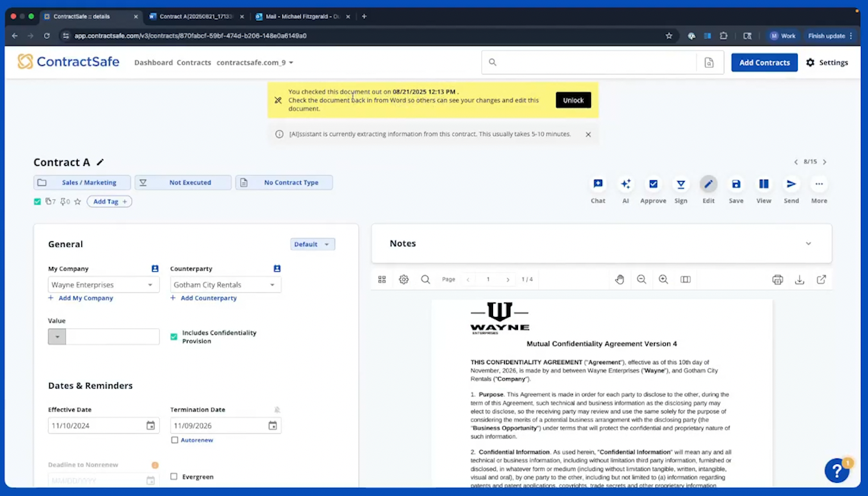
Task: Tick the Evergreen checkbox
Action: point(174,477)
